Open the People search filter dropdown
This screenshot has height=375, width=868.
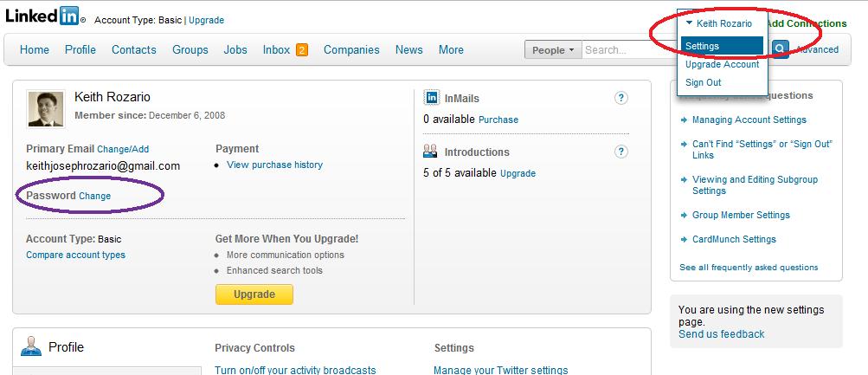(552, 50)
